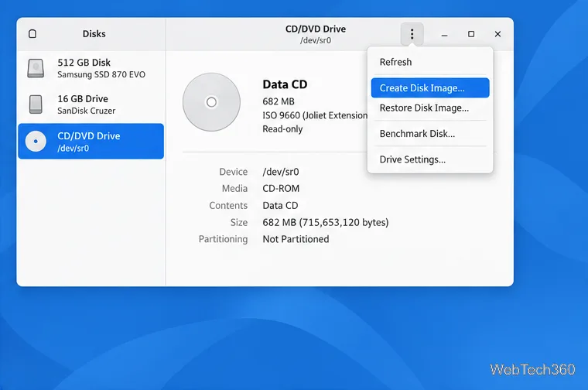This screenshot has width=588, height=390.
Task: Click the Partitioning label
Action: click(x=223, y=239)
